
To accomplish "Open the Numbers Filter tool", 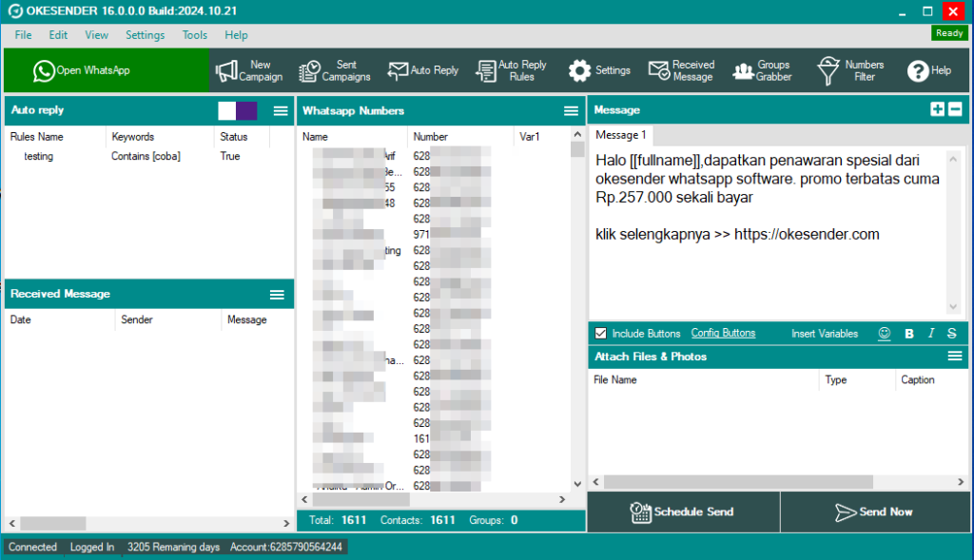I will pos(850,70).
